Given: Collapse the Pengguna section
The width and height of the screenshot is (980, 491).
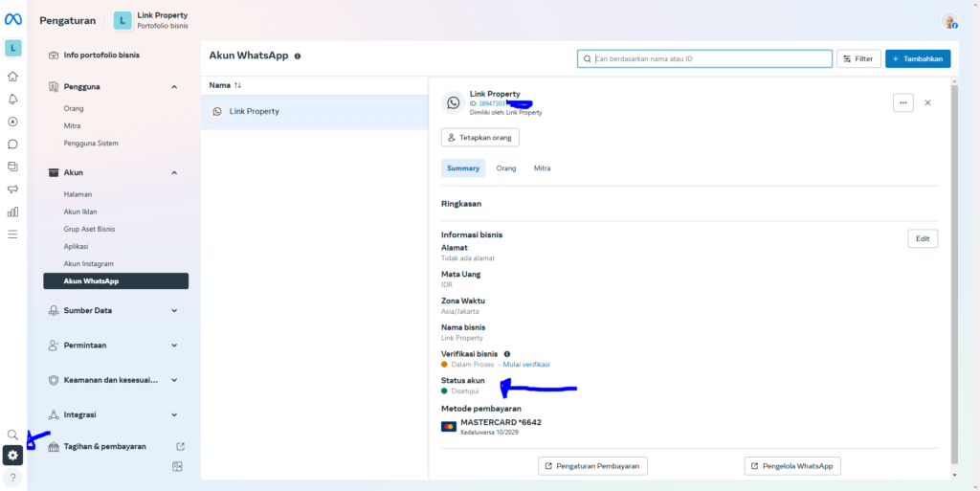Looking at the screenshot, I should pyautogui.click(x=174, y=87).
